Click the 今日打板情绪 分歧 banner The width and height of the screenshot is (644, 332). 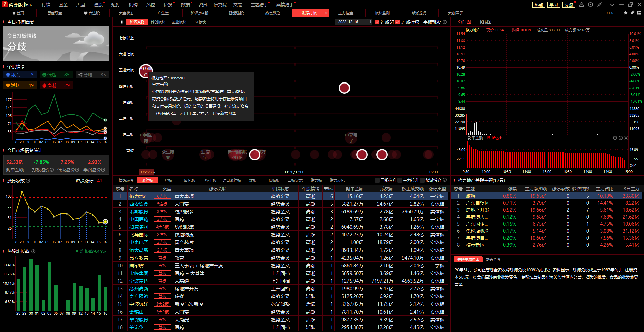(x=56, y=44)
